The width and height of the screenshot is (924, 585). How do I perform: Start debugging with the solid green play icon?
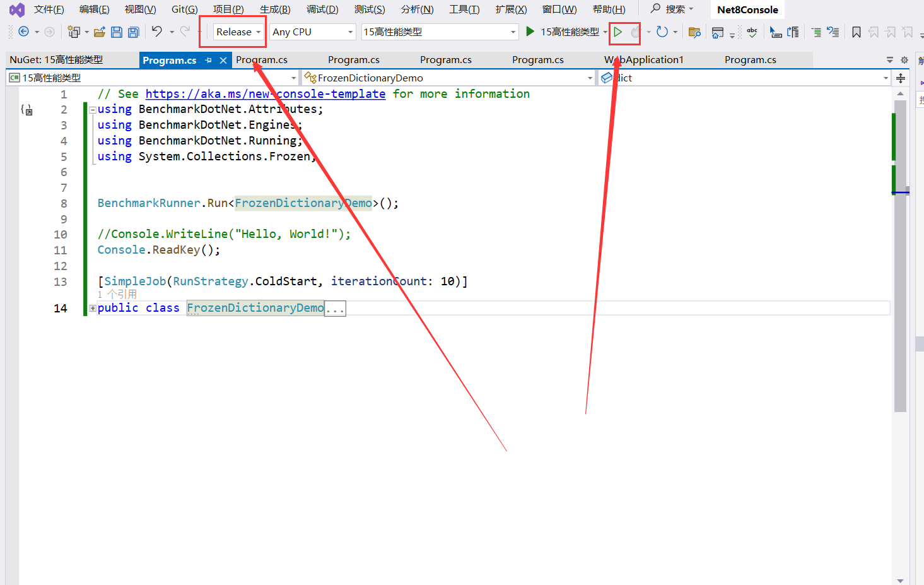(x=530, y=32)
